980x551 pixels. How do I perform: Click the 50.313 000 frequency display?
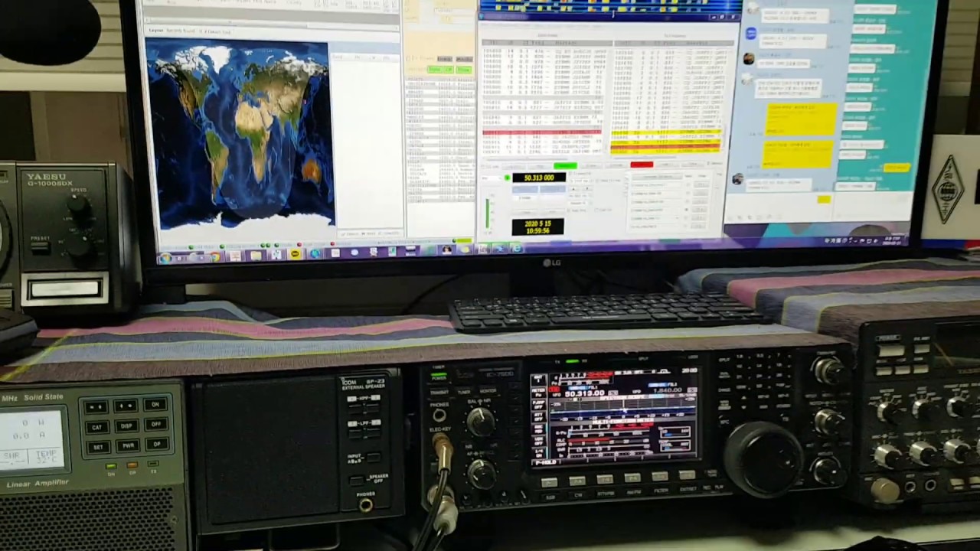539,178
